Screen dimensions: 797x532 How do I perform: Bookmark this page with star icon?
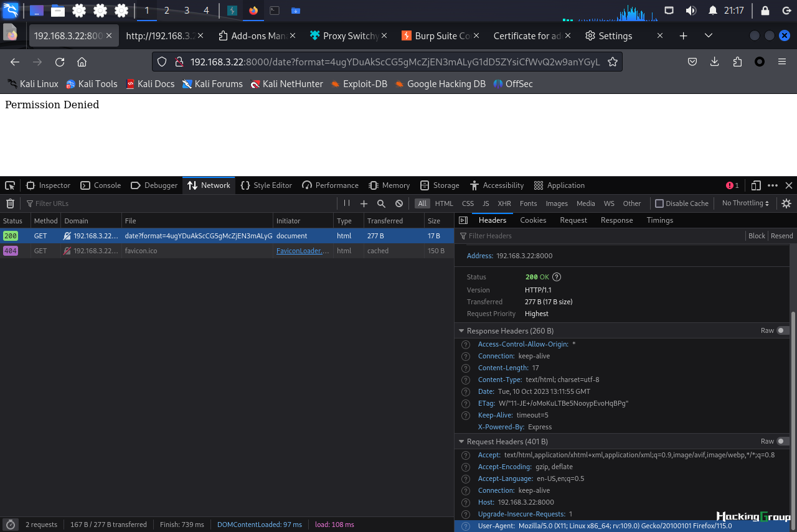tap(613, 62)
